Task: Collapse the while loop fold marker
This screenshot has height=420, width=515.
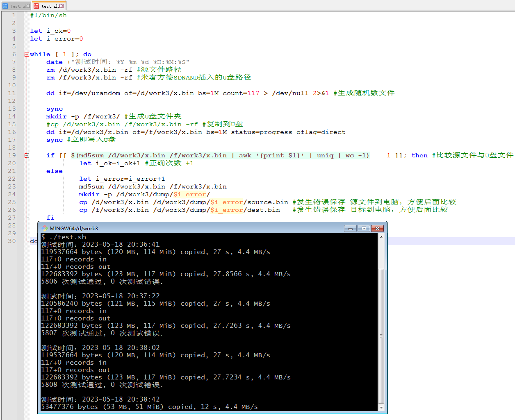Action: tap(27, 54)
